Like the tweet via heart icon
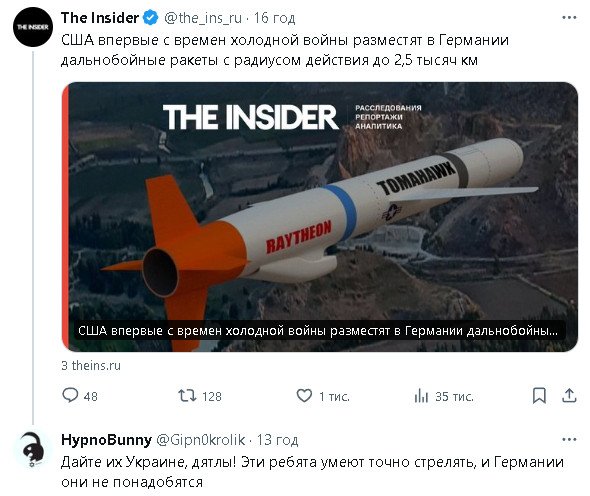This screenshot has width=590, height=496. coord(304,396)
